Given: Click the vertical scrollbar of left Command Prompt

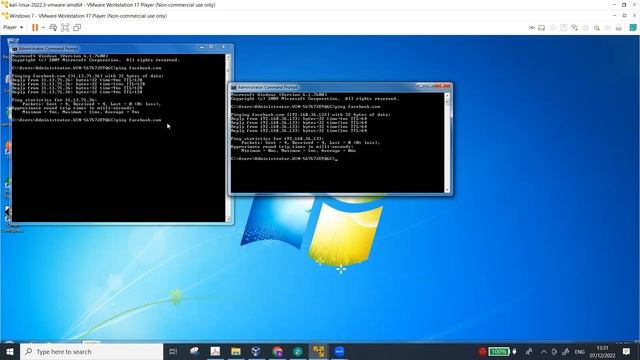Looking at the screenshot, I should (x=228, y=138).
